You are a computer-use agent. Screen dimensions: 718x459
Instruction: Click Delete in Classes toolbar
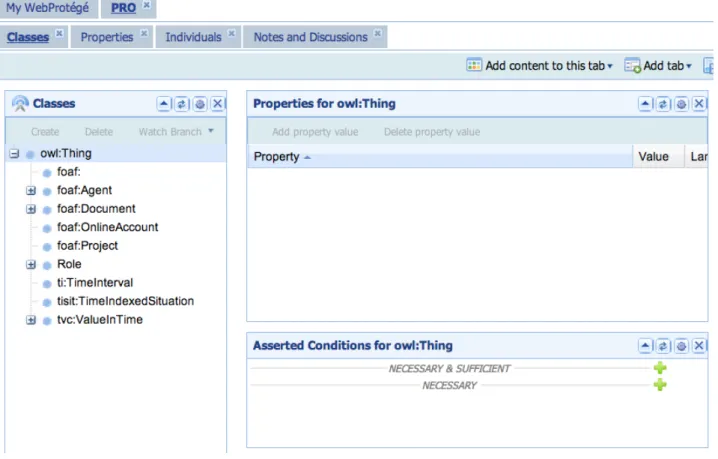98,132
